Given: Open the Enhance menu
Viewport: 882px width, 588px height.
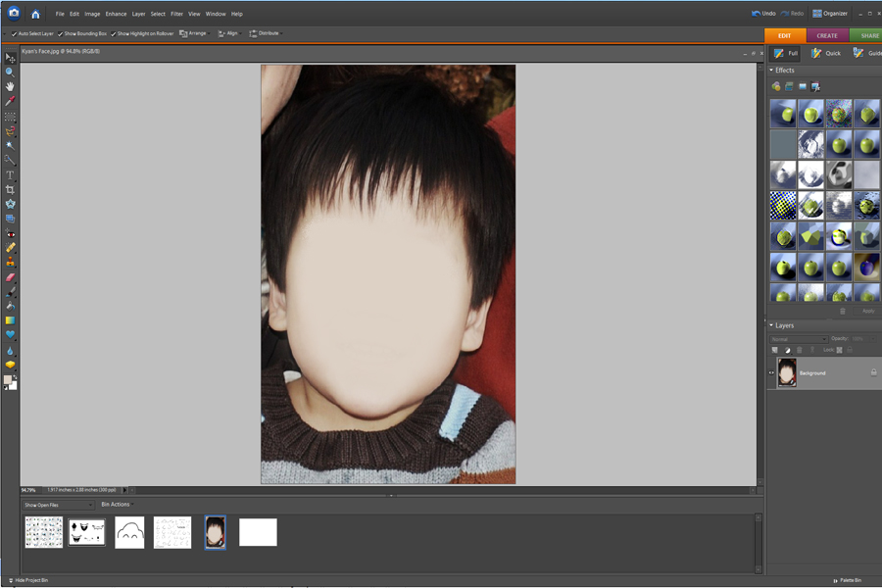Looking at the screenshot, I should 116,14.
